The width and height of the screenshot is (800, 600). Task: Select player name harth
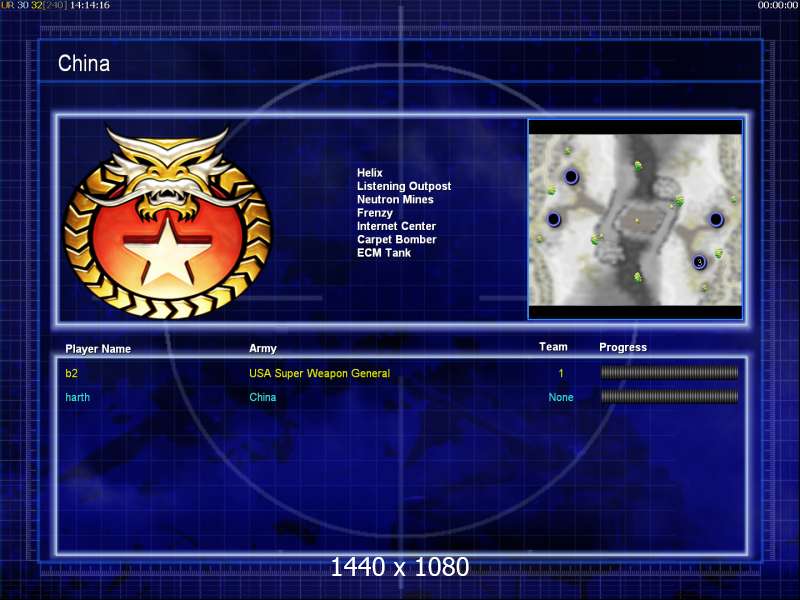click(x=78, y=397)
